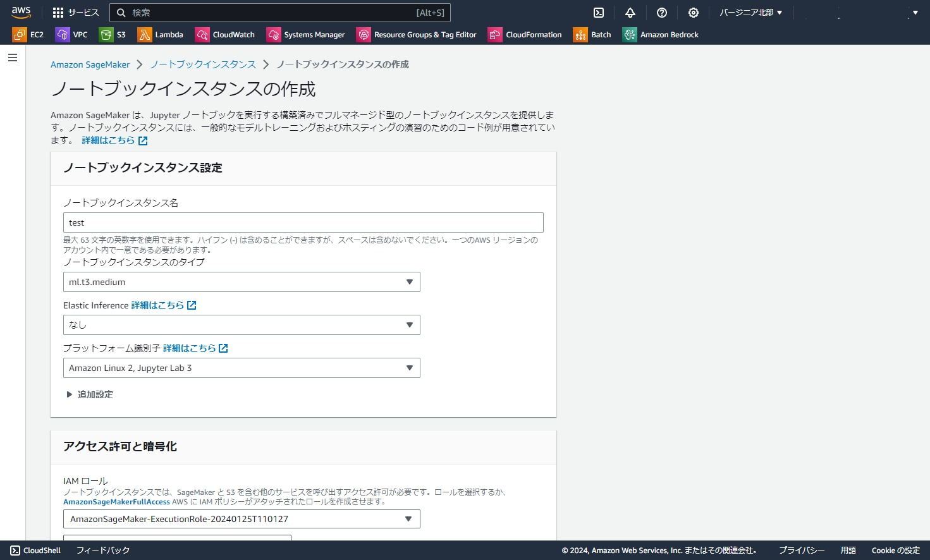Click the ノートブックインスタンス名 label

click(x=121, y=203)
